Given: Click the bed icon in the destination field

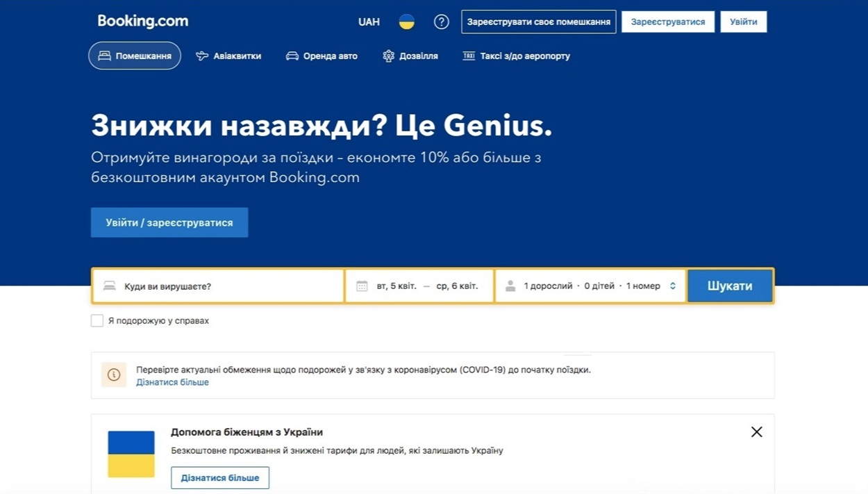Looking at the screenshot, I should pos(110,286).
